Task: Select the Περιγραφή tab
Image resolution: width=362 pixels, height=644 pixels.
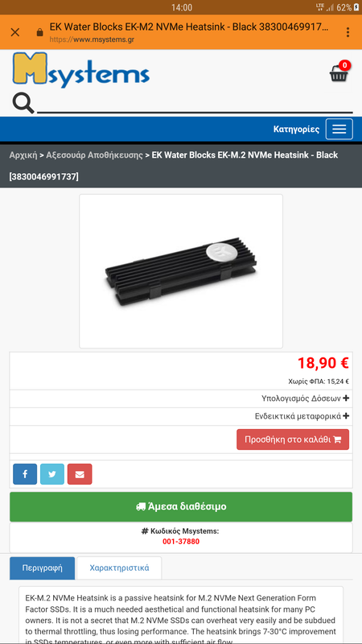Action: (x=43, y=568)
